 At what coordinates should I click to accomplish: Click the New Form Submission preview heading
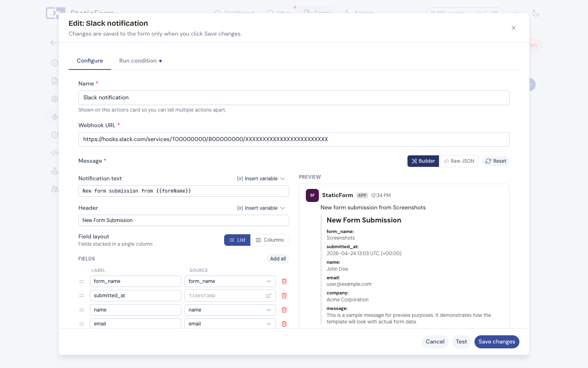pos(364,220)
